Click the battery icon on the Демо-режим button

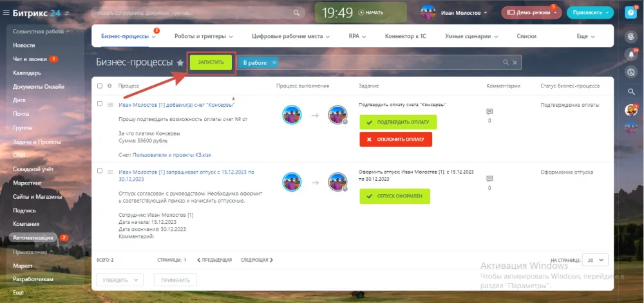pyautogui.click(x=511, y=13)
